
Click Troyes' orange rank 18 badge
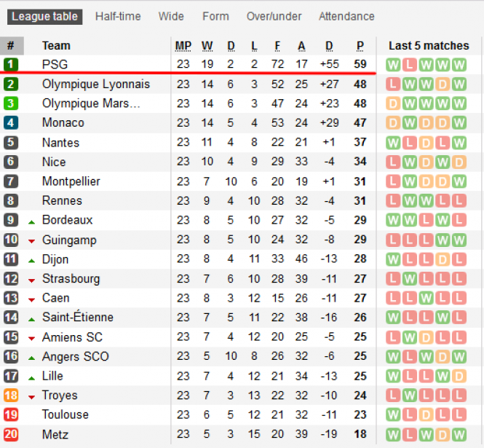(x=11, y=395)
